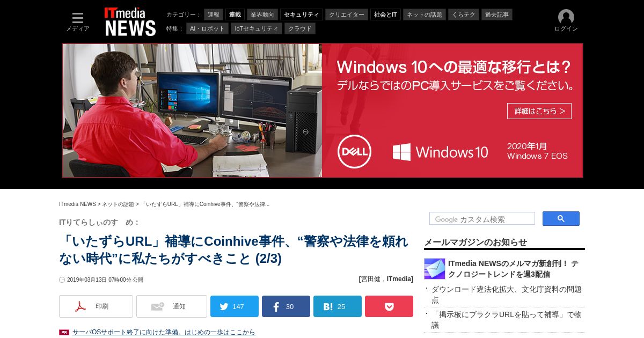Viewport: 644px width, 338px height.
Task: Select 過去記事 category
Action: point(497,14)
